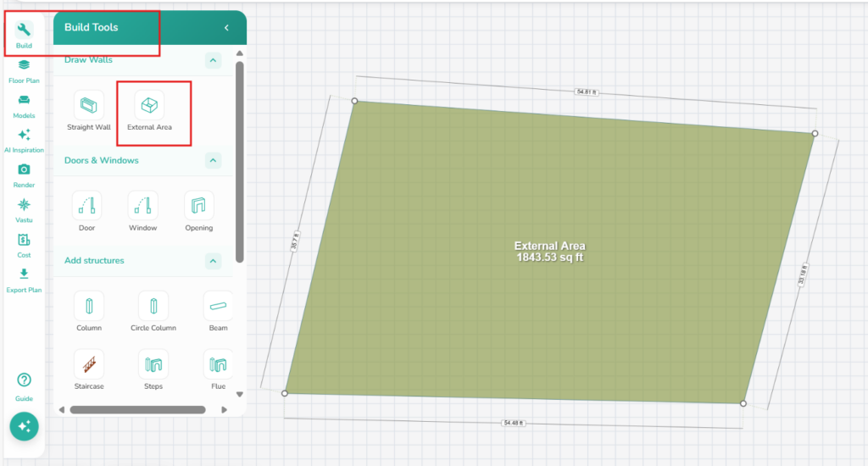This screenshot has height=466, width=868.
Task: Collapse the Draw Walls section
Action: (x=213, y=60)
